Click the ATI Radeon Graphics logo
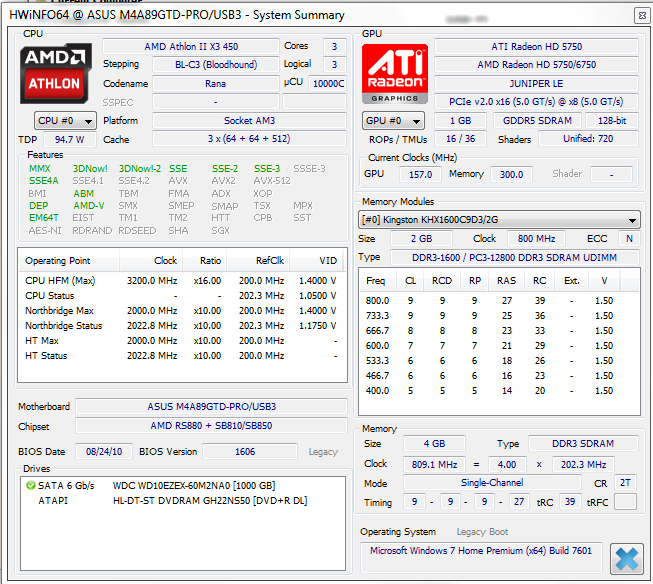 click(395, 74)
